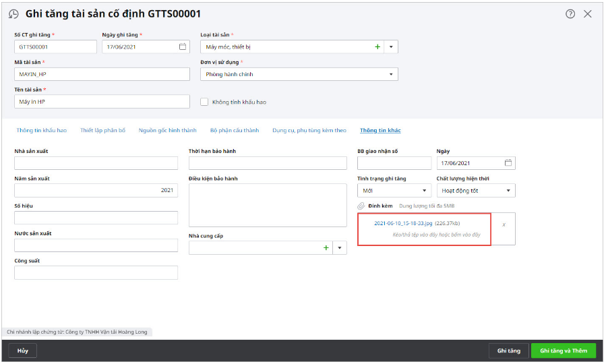
Task: Toggle Không tính khấu hao checkbox
Action: [x=205, y=102]
